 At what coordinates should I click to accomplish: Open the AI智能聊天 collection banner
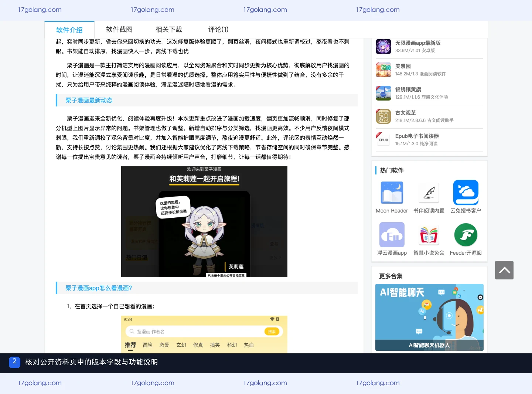tap(429, 317)
